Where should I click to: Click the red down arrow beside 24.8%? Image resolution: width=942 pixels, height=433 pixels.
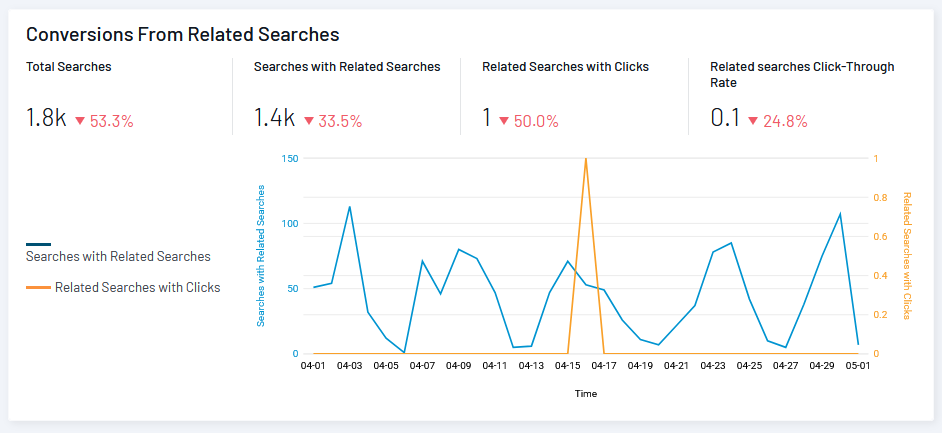click(753, 121)
